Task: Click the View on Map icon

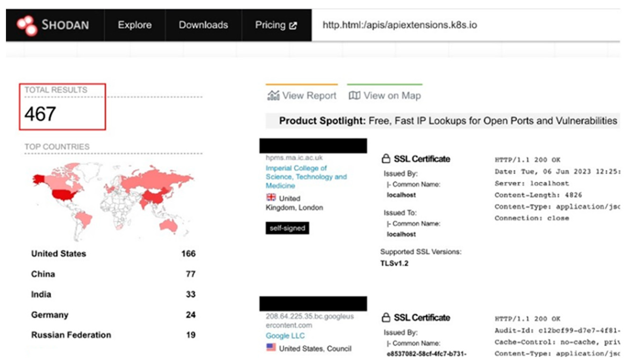Action: click(354, 95)
